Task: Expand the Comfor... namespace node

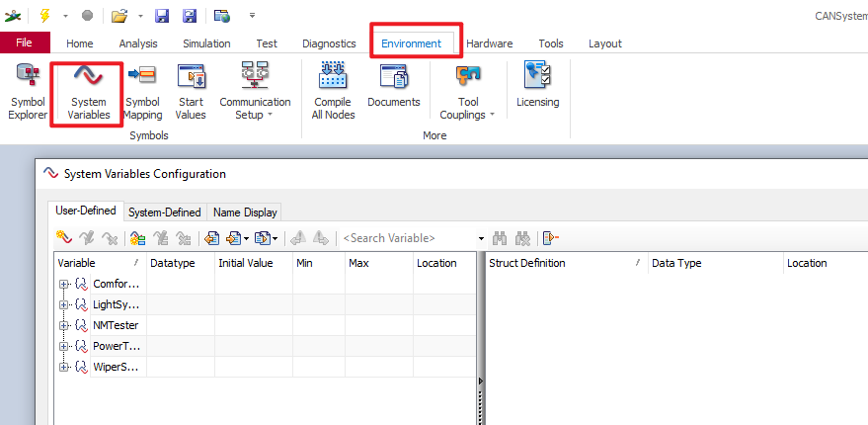Action: click(63, 285)
